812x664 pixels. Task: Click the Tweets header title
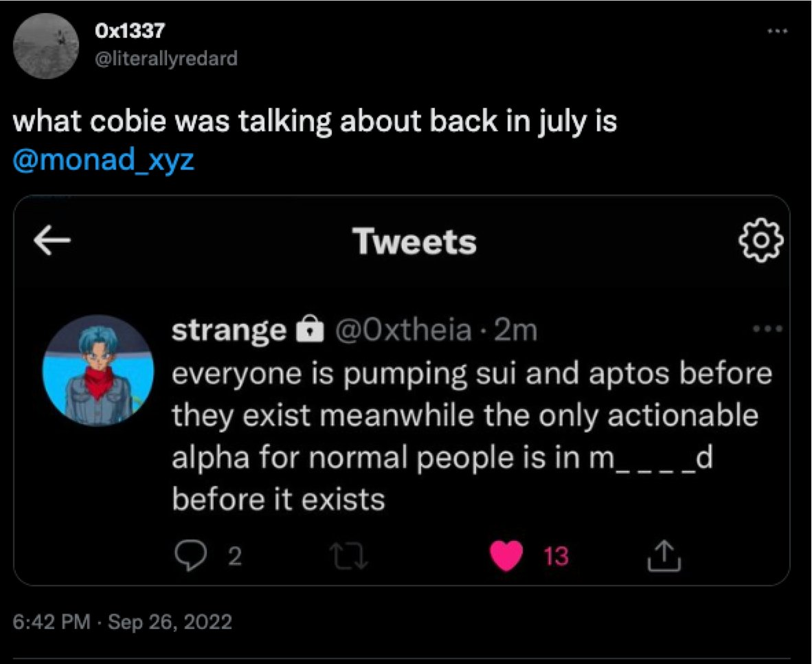pyautogui.click(x=414, y=242)
